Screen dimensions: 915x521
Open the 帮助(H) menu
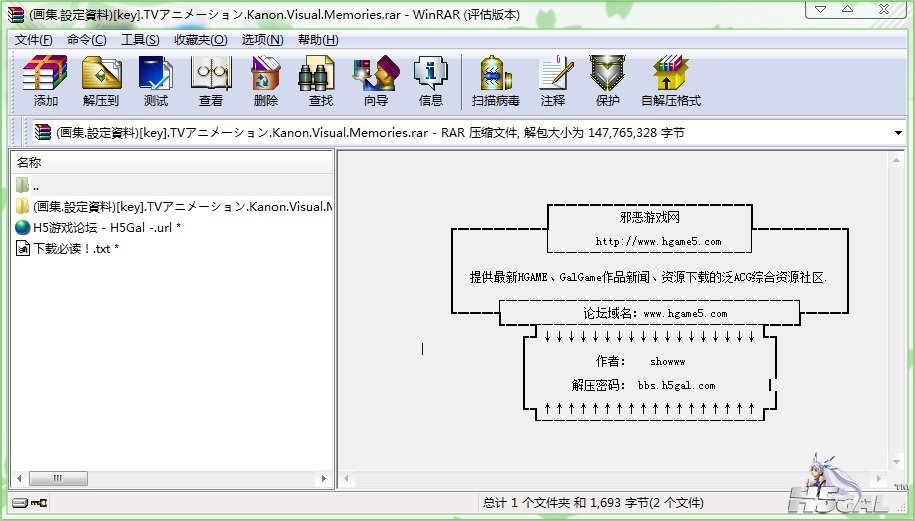coord(318,40)
